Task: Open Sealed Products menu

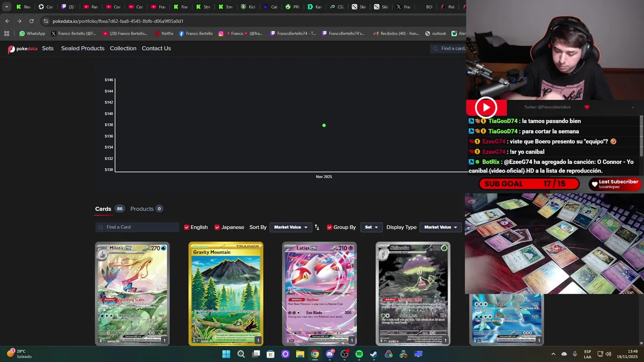Action: coord(83,48)
